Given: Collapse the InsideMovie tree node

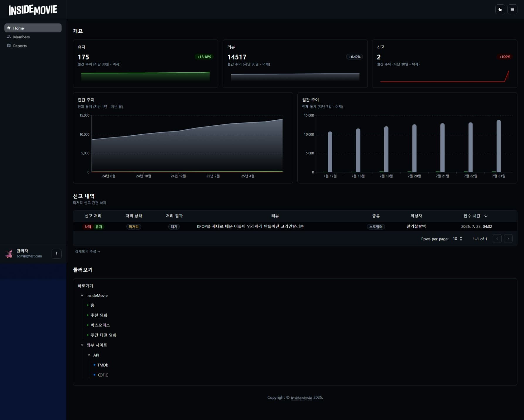Looking at the screenshot, I should click(82, 296).
